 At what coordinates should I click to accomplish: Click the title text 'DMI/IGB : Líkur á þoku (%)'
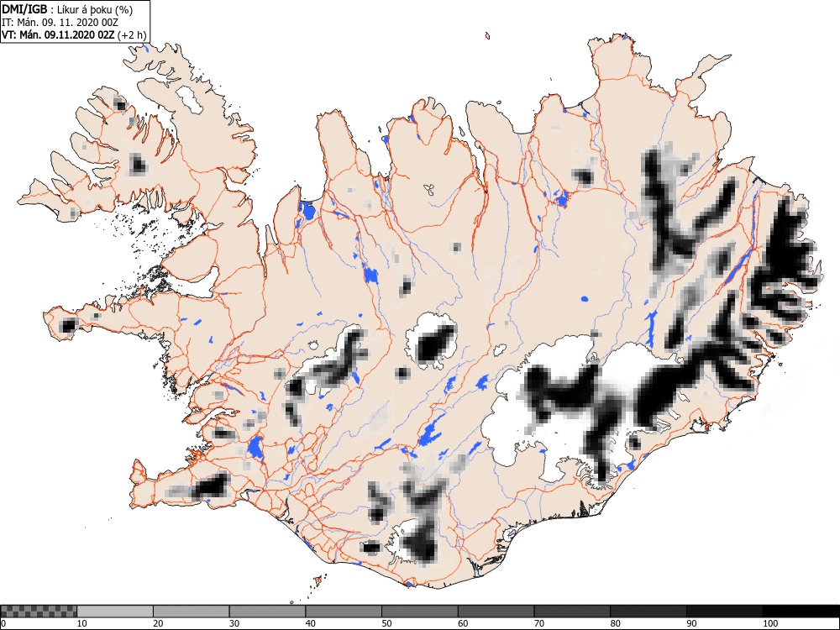67,9
